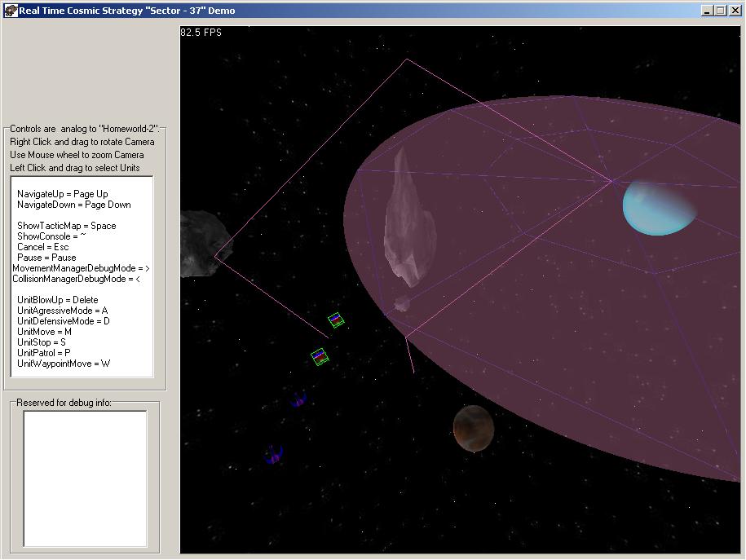Click the 'NavigateDown = Page Down' line

point(73,205)
